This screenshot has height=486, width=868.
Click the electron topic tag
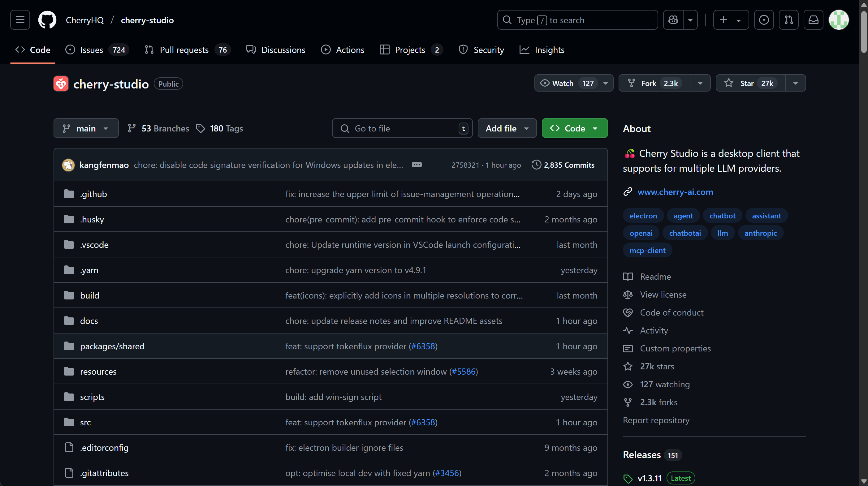pos(643,216)
